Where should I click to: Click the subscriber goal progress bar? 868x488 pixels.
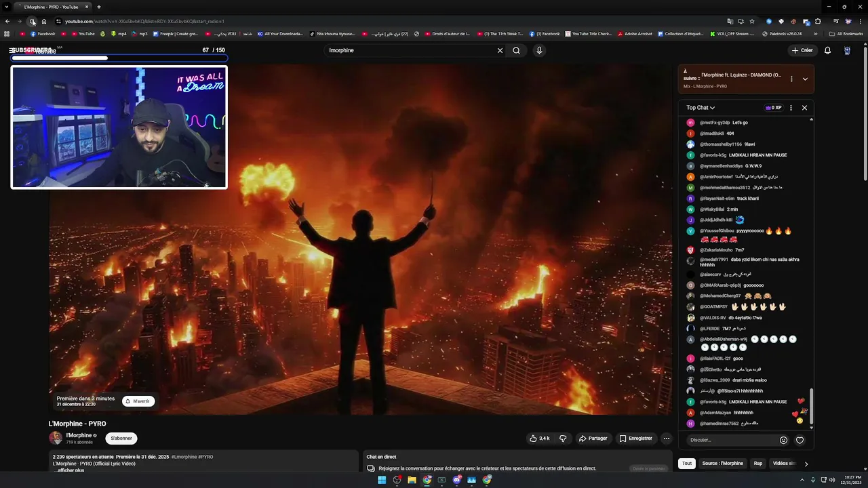(119, 58)
